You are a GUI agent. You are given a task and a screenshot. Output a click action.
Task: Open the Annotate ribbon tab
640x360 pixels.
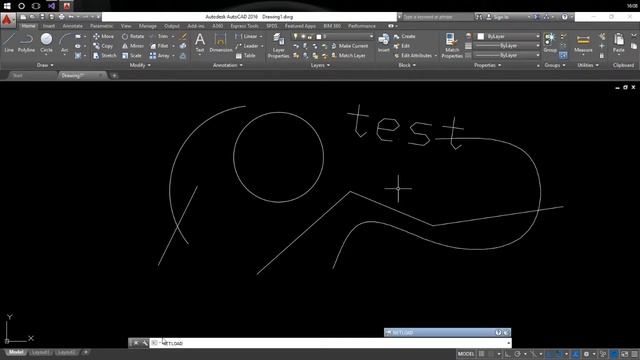(x=73, y=26)
